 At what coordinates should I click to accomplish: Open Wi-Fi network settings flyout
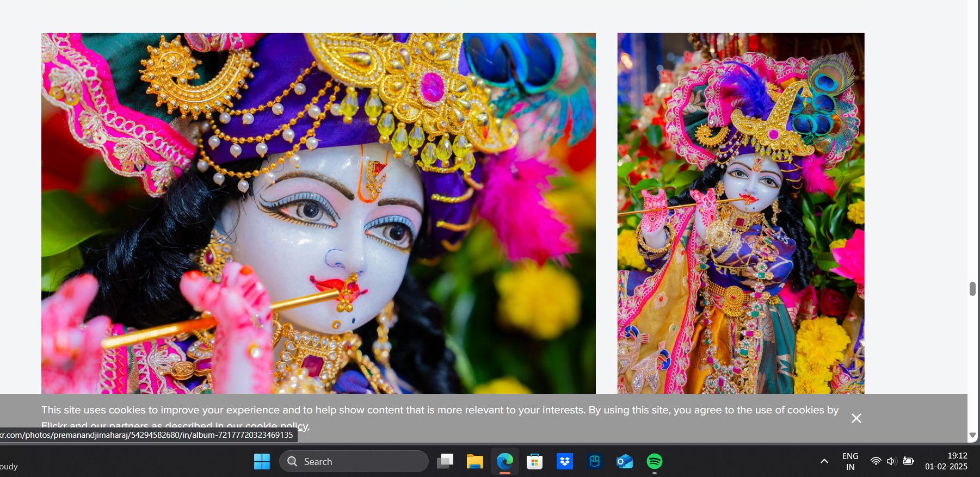coord(876,462)
